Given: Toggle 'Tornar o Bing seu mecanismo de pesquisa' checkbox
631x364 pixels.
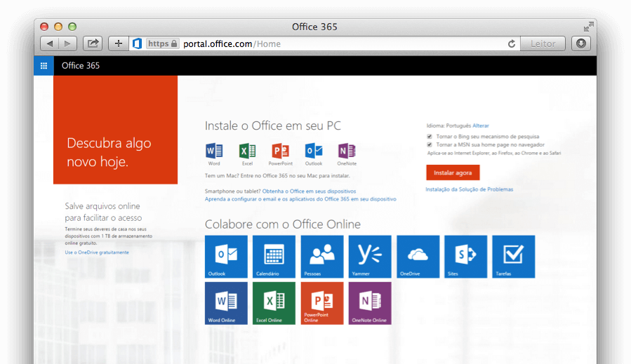Looking at the screenshot, I should 430,136.
